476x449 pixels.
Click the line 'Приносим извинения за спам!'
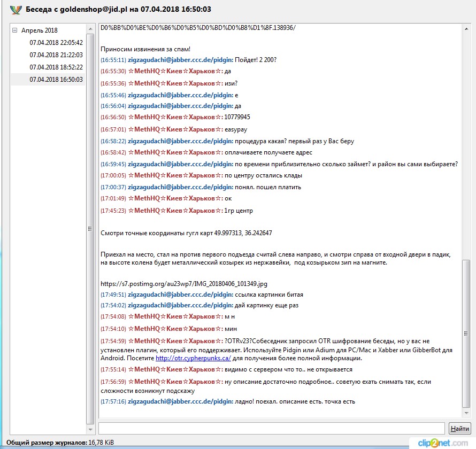pos(145,50)
